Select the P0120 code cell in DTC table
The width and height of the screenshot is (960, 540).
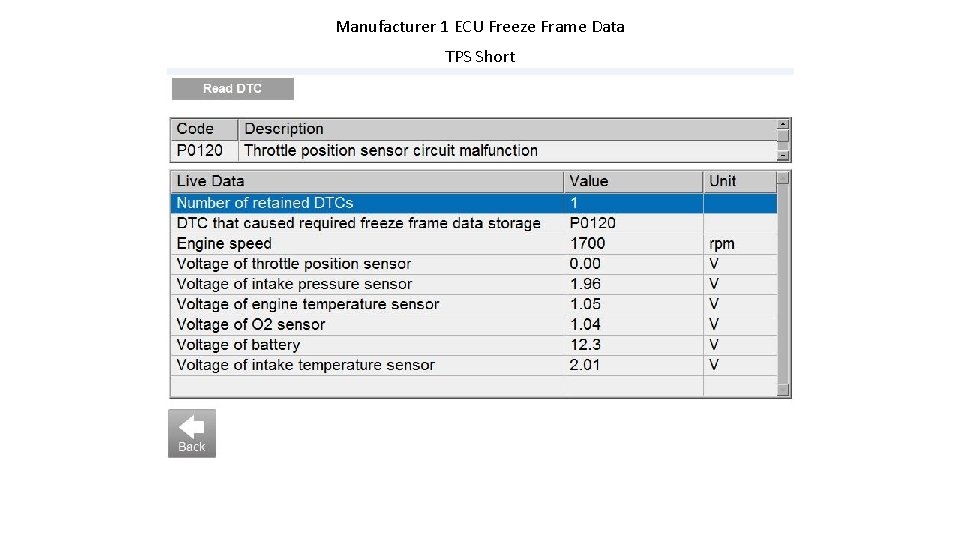pyautogui.click(x=204, y=151)
